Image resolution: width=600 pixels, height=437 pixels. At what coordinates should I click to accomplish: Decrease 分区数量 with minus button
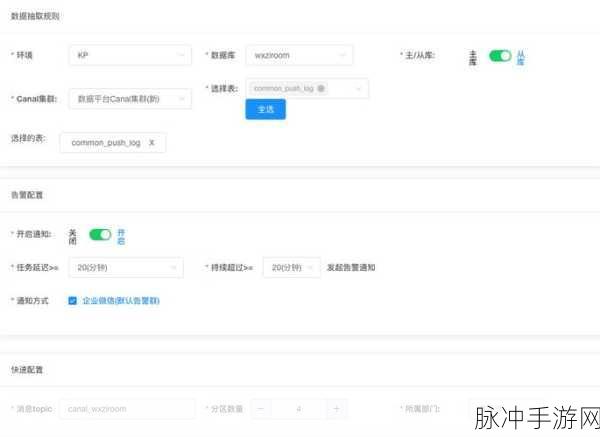pyautogui.click(x=261, y=409)
